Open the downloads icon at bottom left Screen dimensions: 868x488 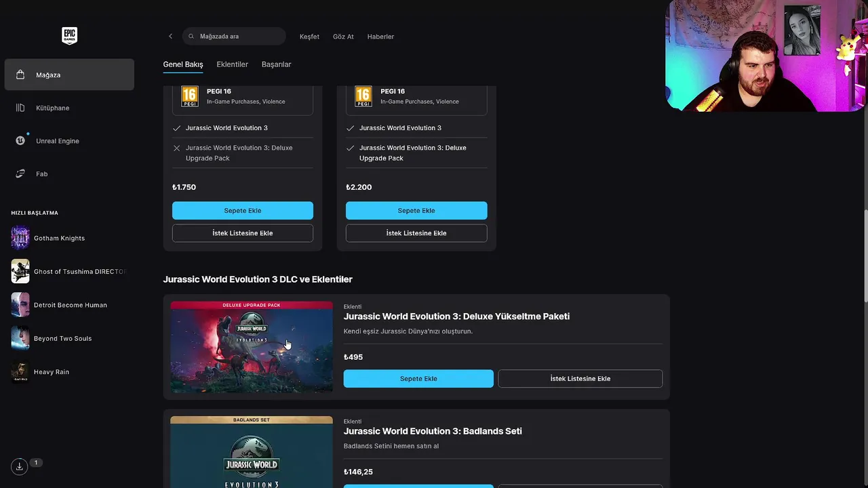tap(20, 466)
